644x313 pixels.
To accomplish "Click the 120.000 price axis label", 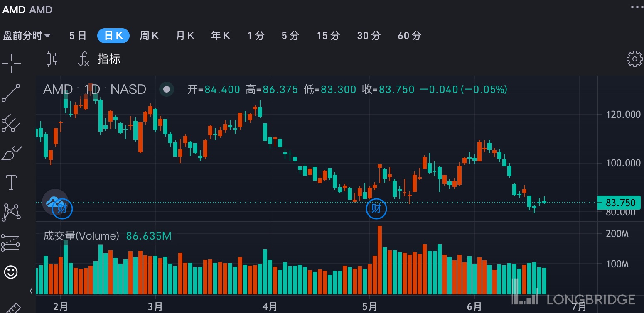I will (x=623, y=115).
